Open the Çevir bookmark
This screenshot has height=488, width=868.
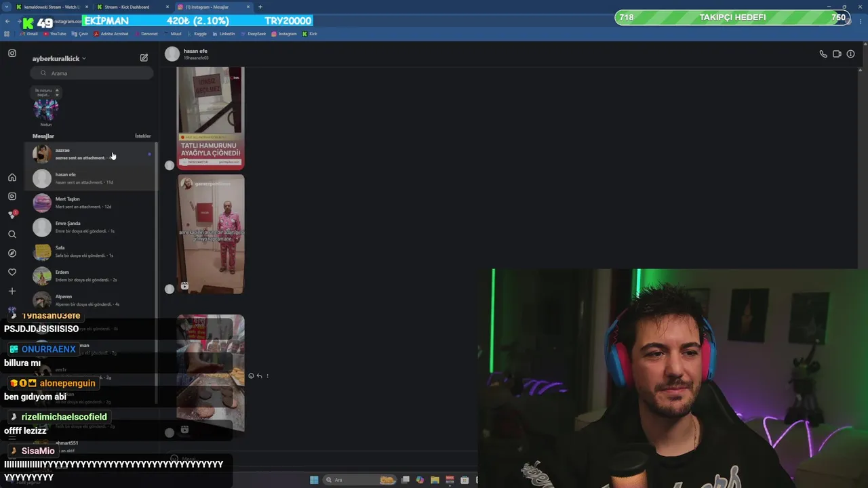(80, 33)
